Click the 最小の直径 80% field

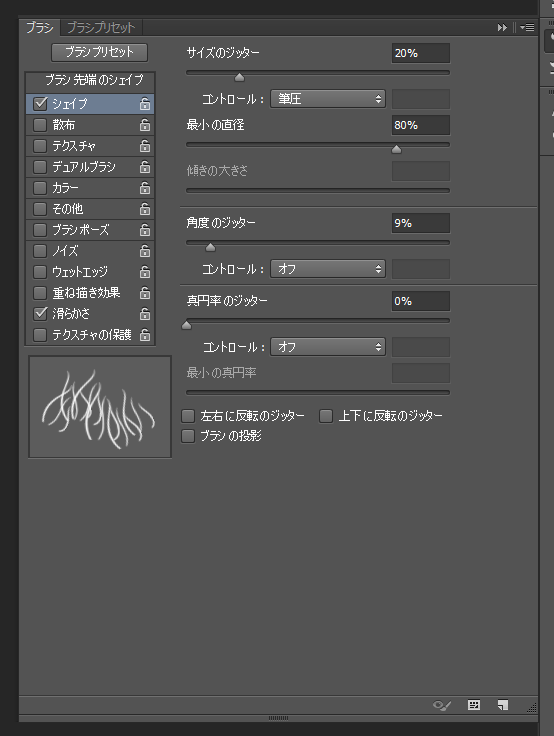(421, 125)
